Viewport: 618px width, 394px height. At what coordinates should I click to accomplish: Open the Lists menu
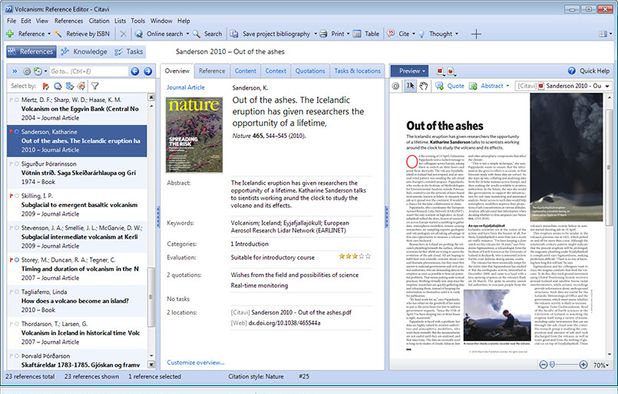coord(120,21)
